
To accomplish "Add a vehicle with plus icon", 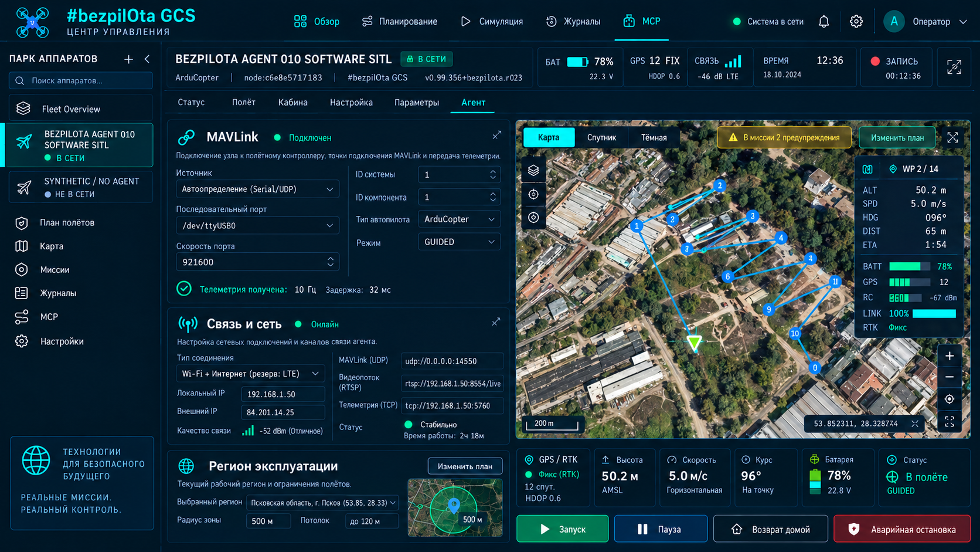I will point(128,59).
